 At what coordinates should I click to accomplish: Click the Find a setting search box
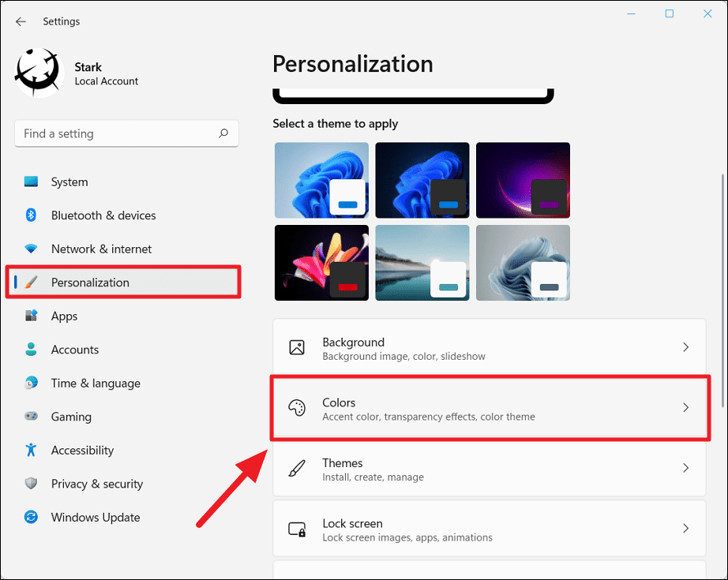(127, 133)
